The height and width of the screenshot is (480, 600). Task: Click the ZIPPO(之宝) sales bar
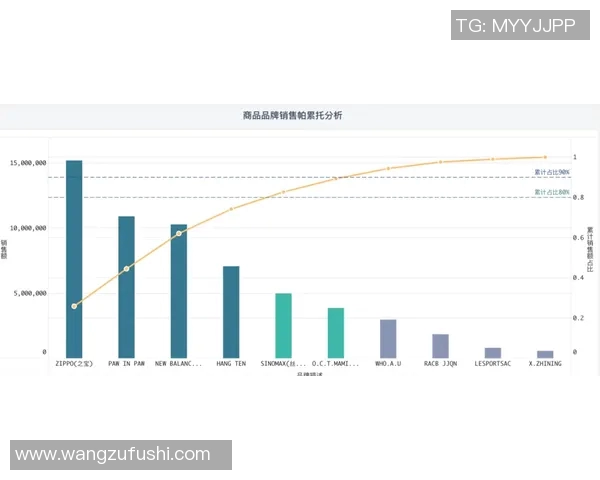74,259
